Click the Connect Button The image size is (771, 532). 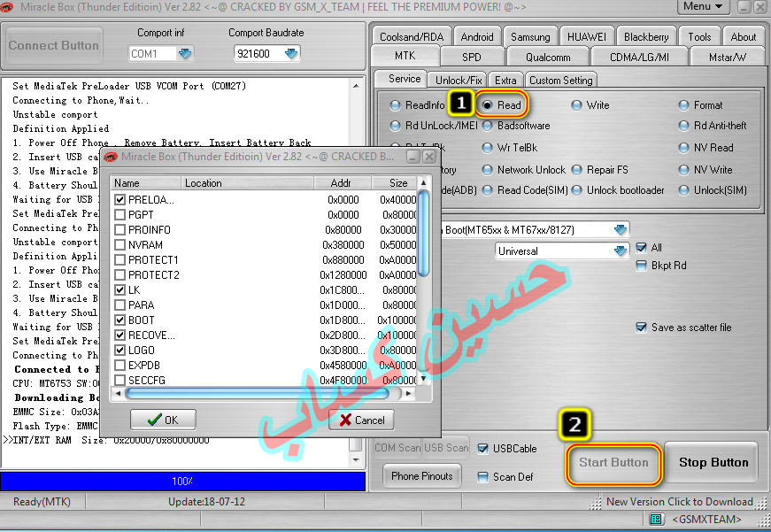[54, 46]
